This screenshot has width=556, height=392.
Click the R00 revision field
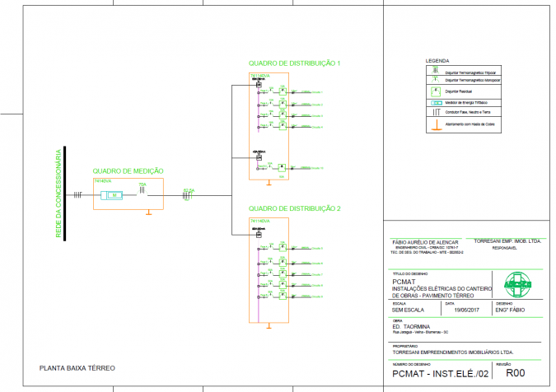(x=515, y=373)
